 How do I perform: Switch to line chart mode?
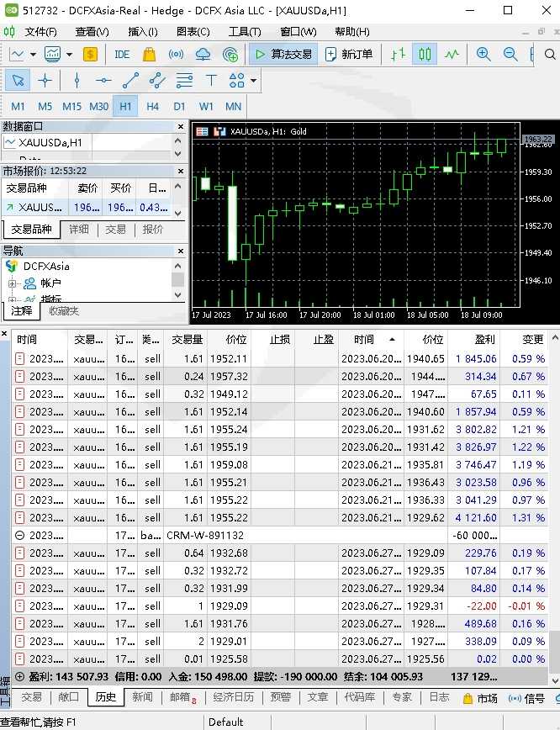click(452, 55)
